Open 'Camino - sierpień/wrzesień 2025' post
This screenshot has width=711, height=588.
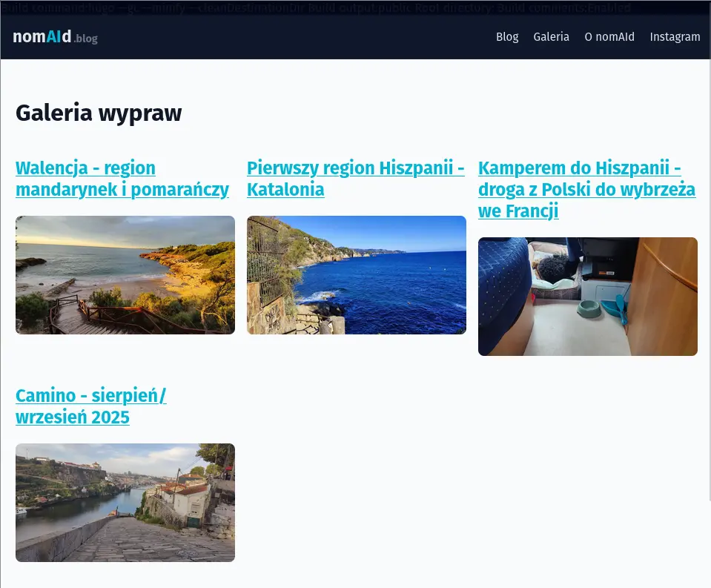pyautogui.click(x=91, y=406)
